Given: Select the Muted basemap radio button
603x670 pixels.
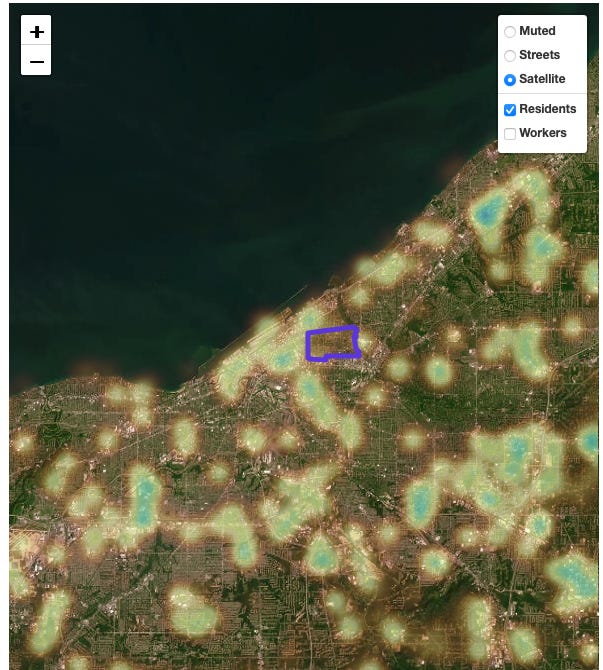Looking at the screenshot, I should 509,32.
